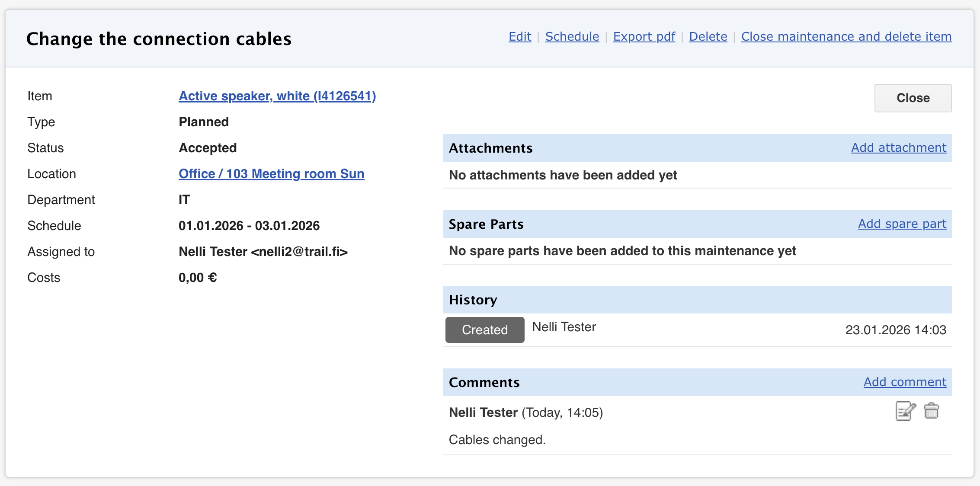The image size is (980, 486).
Task: Click the 'Change the connection cables' title
Action: [x=159, y=39]
